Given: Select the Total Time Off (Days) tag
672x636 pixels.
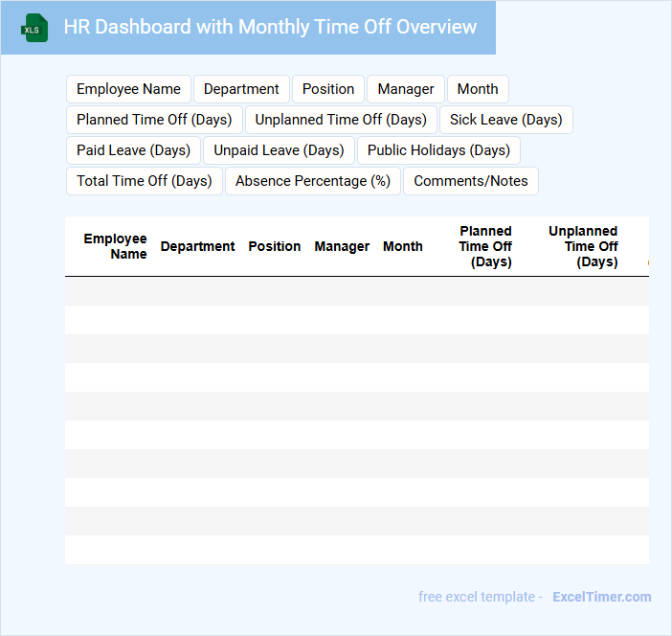Looking at the screenshot, I should 145,181.
